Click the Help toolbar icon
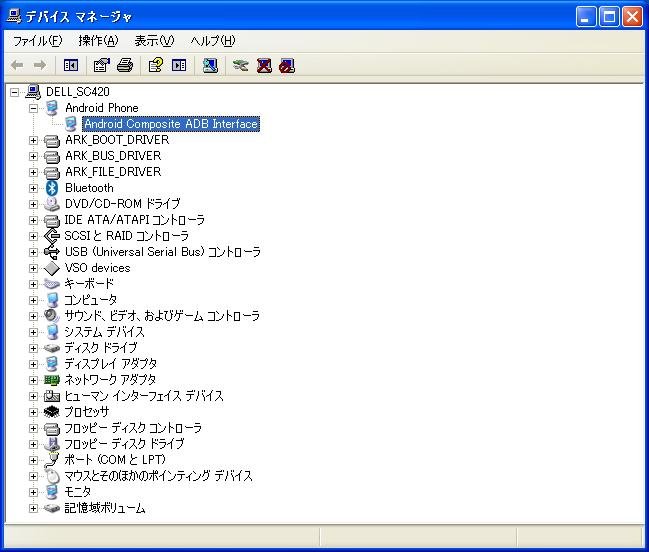 click(x=155, y=65)
